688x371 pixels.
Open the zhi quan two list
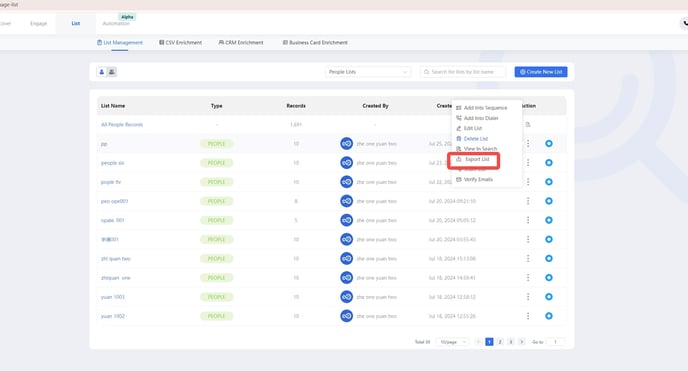coord(115,258)
